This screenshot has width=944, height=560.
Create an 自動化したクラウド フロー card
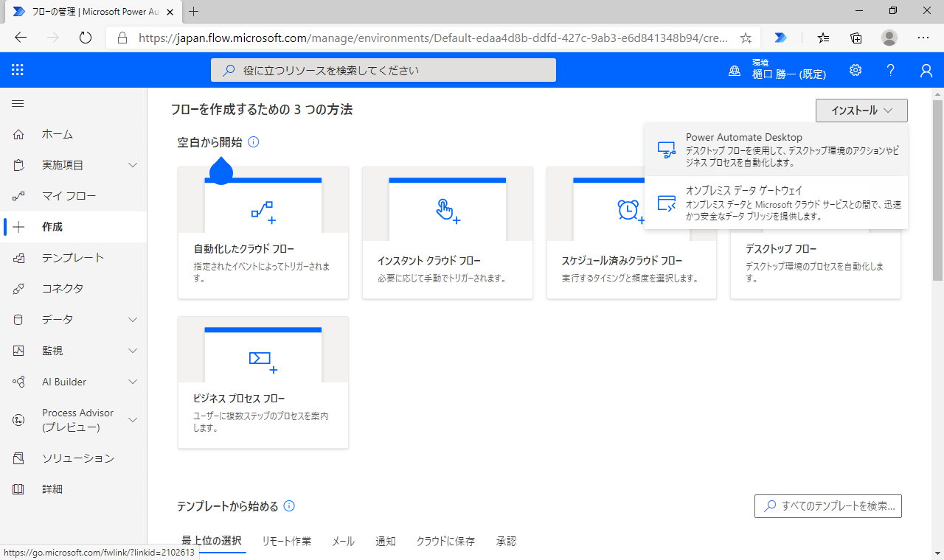pyautogui.click(x=263, y=233)
